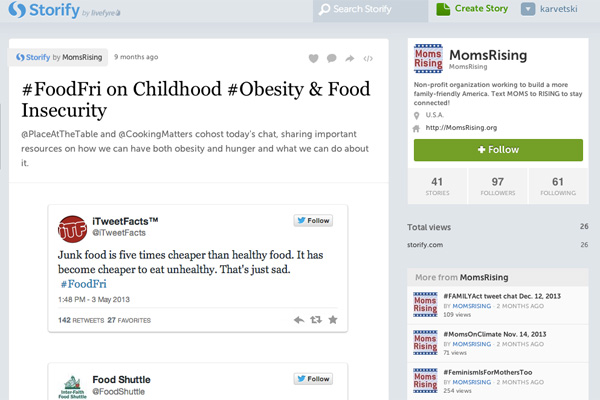Open the 41 Stories tab
The width and height of the screenshot is (600, 400).
tap(437, 186)
